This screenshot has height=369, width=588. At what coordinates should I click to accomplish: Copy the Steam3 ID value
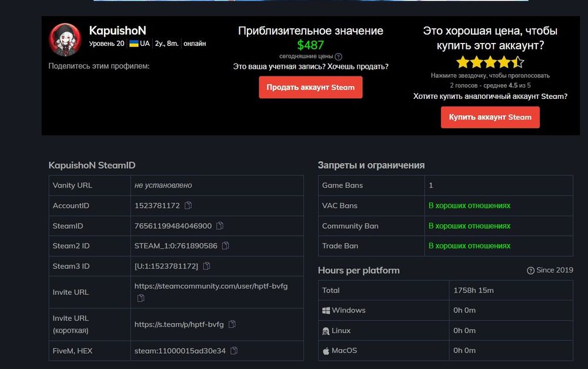point(206,266)
